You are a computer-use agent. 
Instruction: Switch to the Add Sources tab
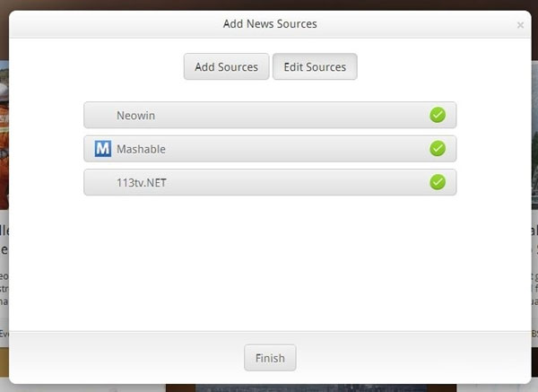tap(226, 66)
